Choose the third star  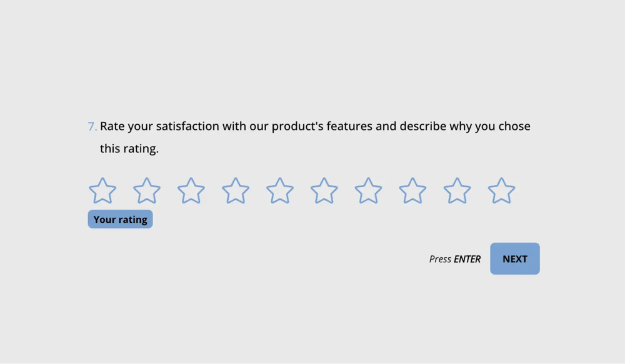click(191, 191)
